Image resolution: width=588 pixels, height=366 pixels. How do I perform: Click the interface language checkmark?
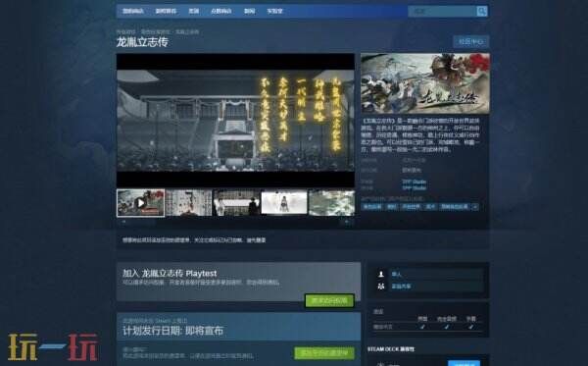pos(422,327)
